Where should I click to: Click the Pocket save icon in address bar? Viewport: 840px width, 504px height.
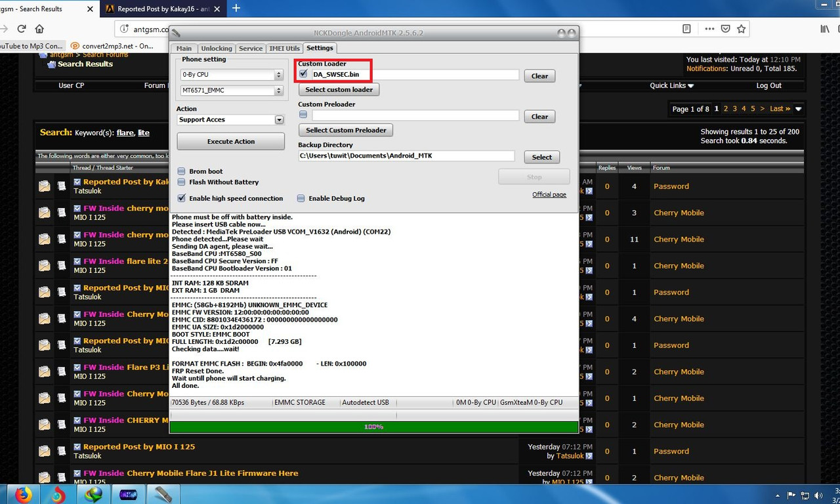click(726, 29)
